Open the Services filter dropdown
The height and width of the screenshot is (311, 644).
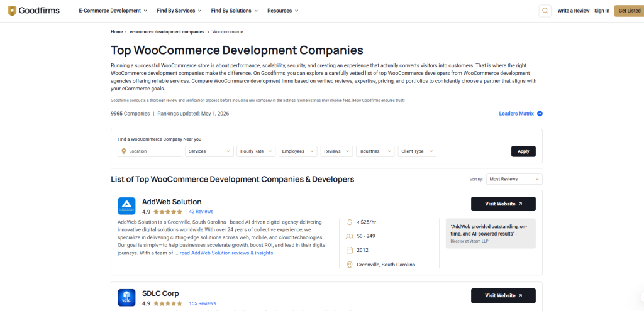209,151
